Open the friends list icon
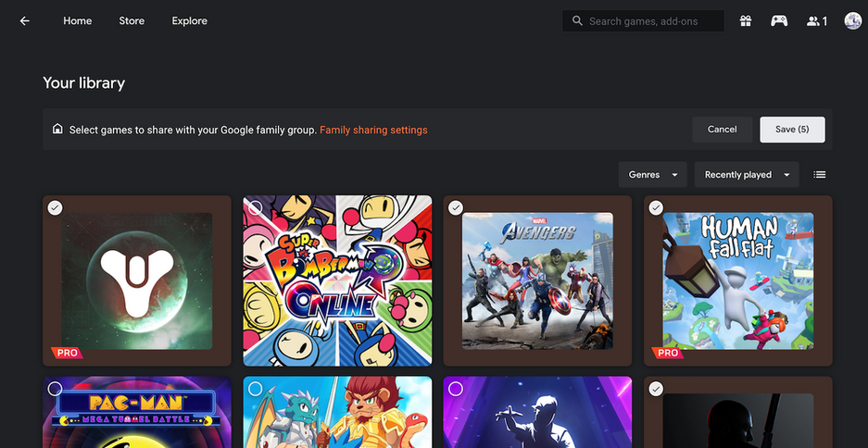 (816, 21)
